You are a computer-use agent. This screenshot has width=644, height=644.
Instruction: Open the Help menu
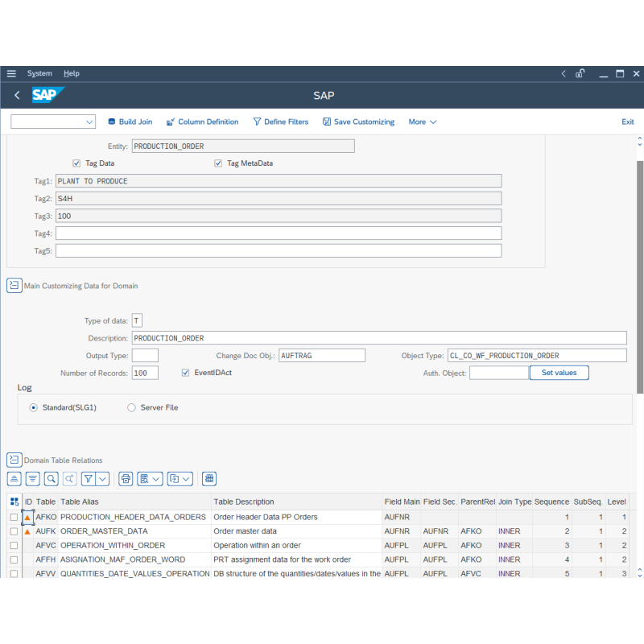pos(71,73)
